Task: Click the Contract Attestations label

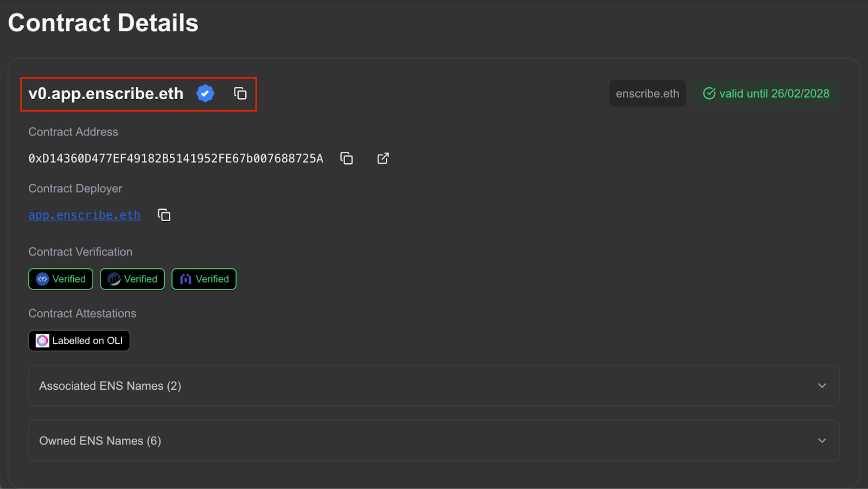Action: pyautogui.click(x=82, y=313)
